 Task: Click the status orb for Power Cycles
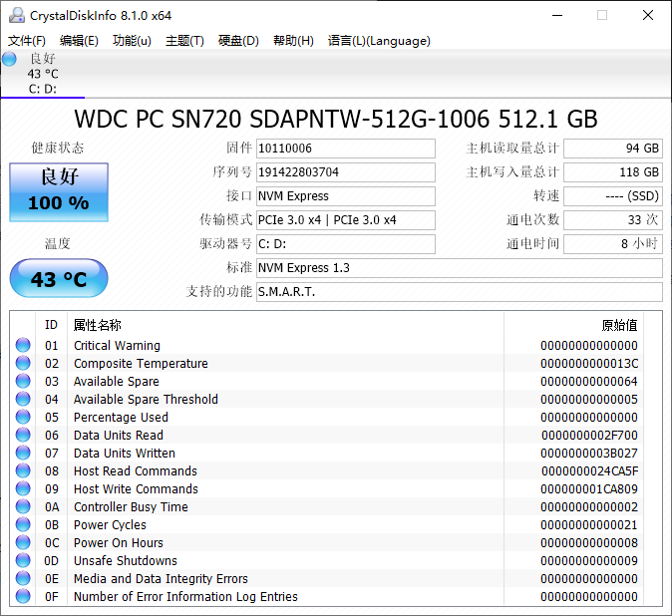(23, 524)
